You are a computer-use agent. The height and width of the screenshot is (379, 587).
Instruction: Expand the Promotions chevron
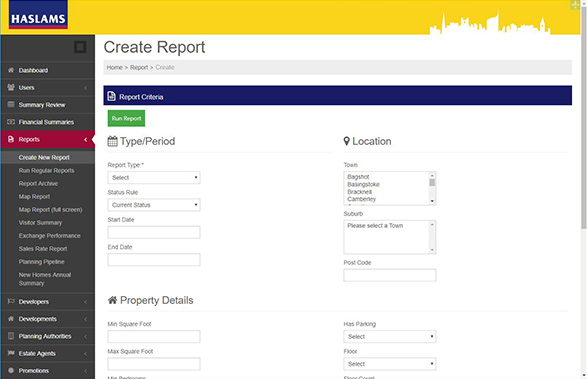point(86,371)
